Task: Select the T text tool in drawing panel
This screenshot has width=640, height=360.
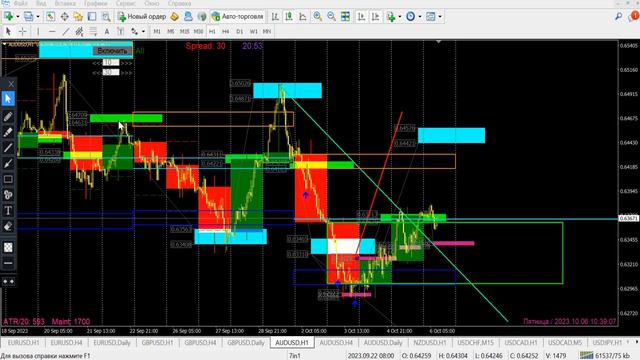Action: click(x=8, y=211)
